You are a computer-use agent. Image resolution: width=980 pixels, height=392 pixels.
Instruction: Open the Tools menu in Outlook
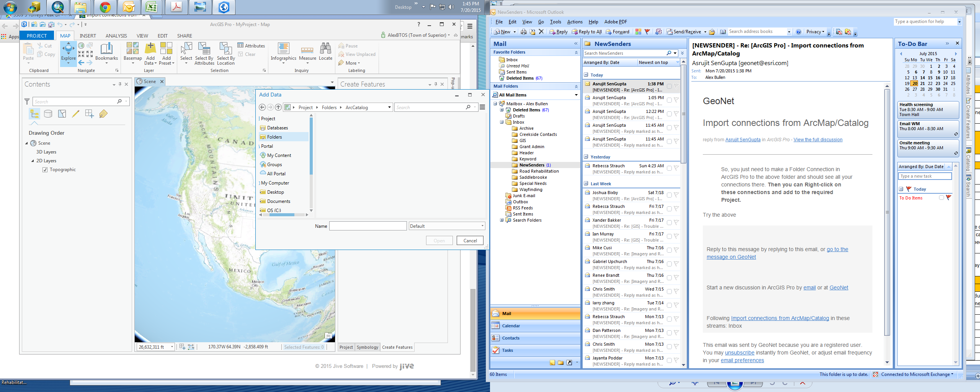pyautogui.click(x=555, y=22)
